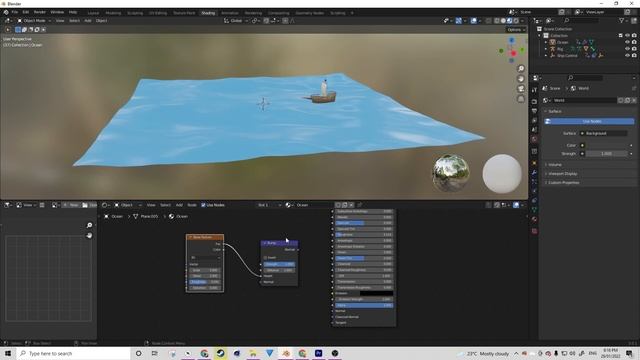Open the Render menu
Viewport: 640px width, 360px height.
(x=40, y=12)
